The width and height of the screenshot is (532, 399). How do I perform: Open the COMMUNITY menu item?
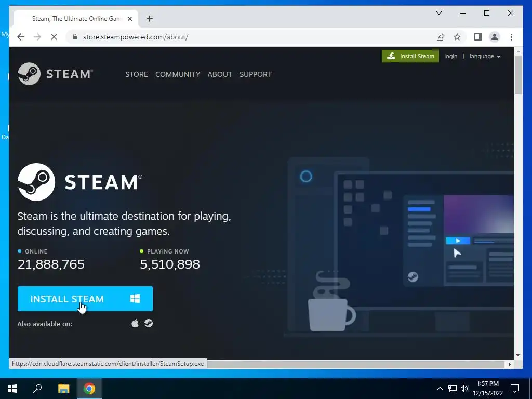point(178,74)
